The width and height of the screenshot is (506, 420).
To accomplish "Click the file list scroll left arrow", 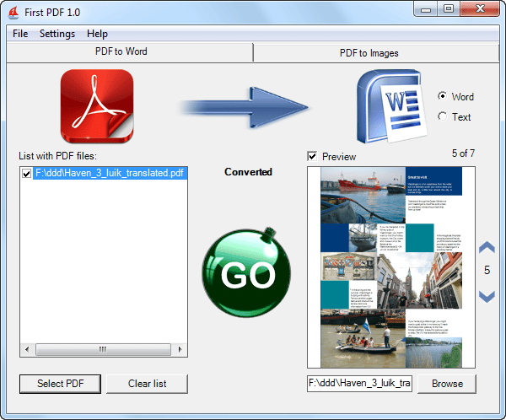I will coord(27,349).
